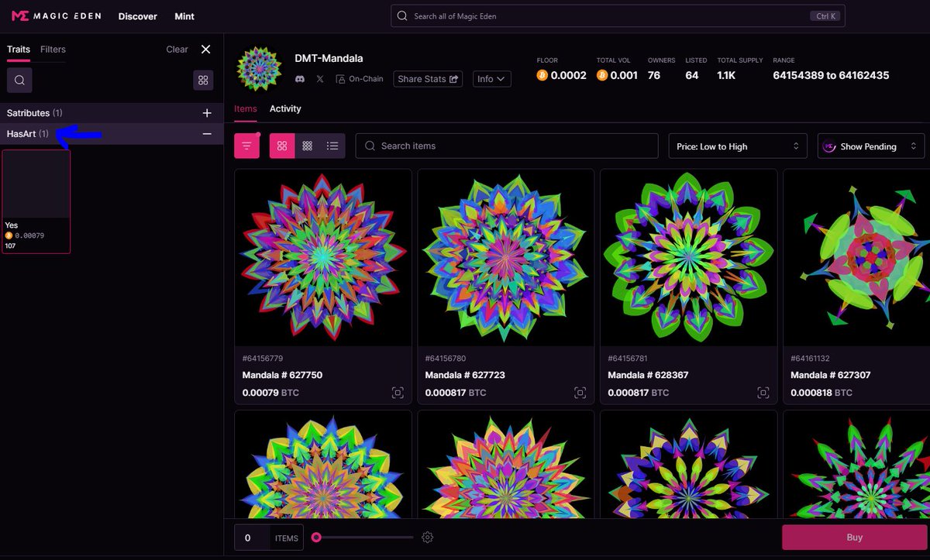Click the sweep items slider handle
The width and height of the screenshot is (930, 560).
[x=316, y=538]
